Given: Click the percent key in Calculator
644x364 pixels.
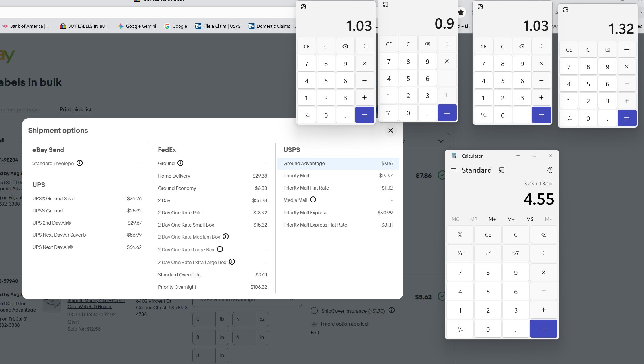Looking at the screenshot, I should (x=460, y=235).
